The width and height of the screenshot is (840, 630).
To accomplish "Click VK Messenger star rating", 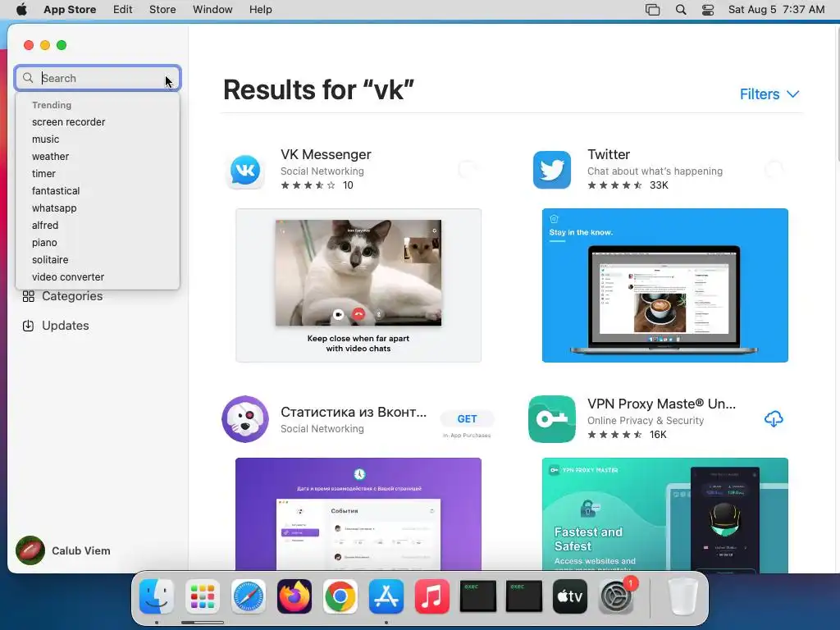I will pos(308,185).
